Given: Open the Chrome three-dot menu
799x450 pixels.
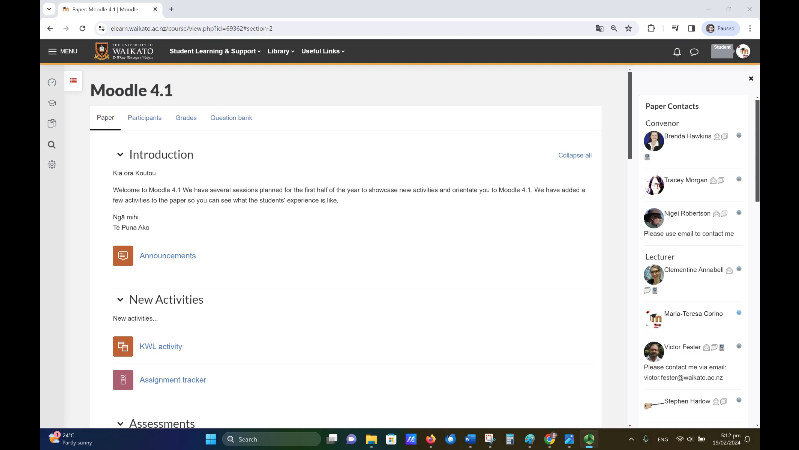Looking at the screenshot, I should point(750,29).
